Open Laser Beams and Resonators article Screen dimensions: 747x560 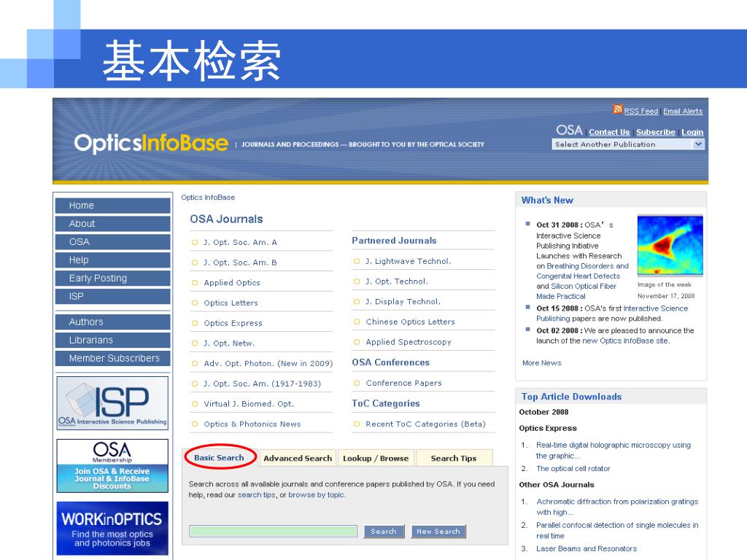pos(587,548)
